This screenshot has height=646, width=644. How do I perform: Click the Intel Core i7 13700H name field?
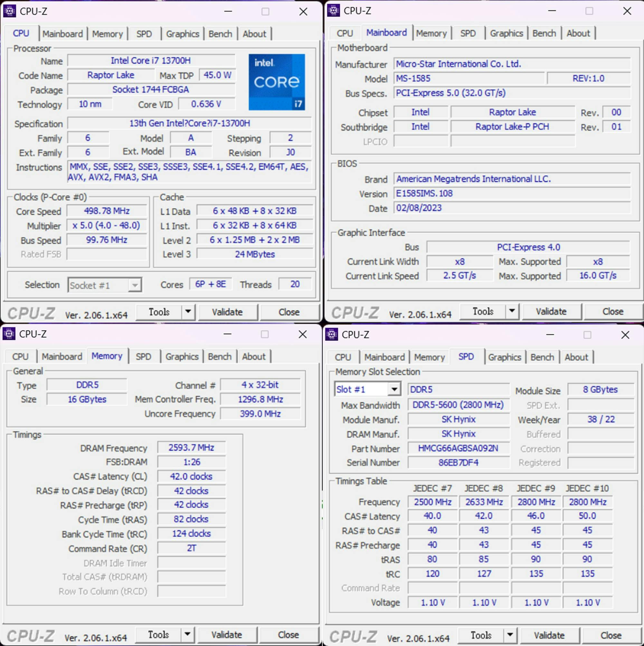(151, 61)
